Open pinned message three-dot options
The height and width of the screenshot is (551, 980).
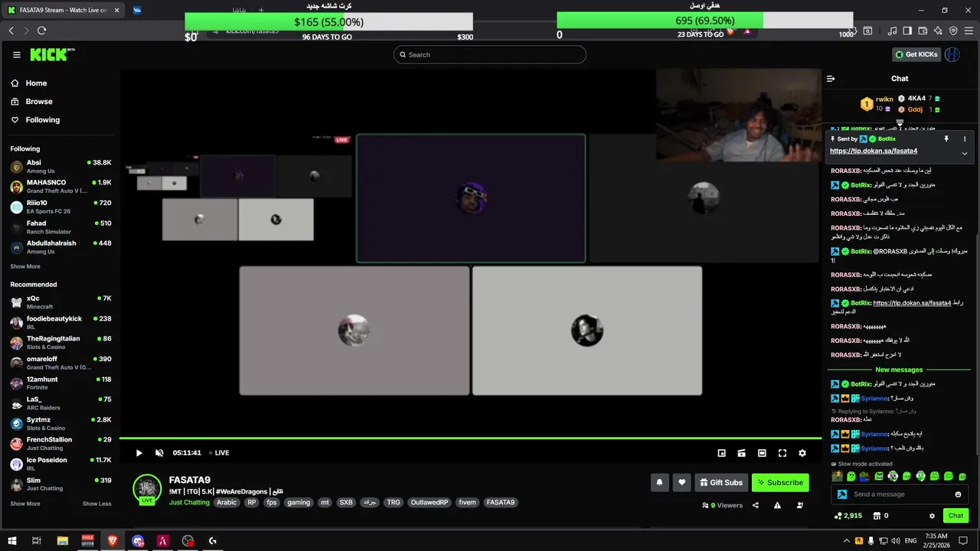965,139
